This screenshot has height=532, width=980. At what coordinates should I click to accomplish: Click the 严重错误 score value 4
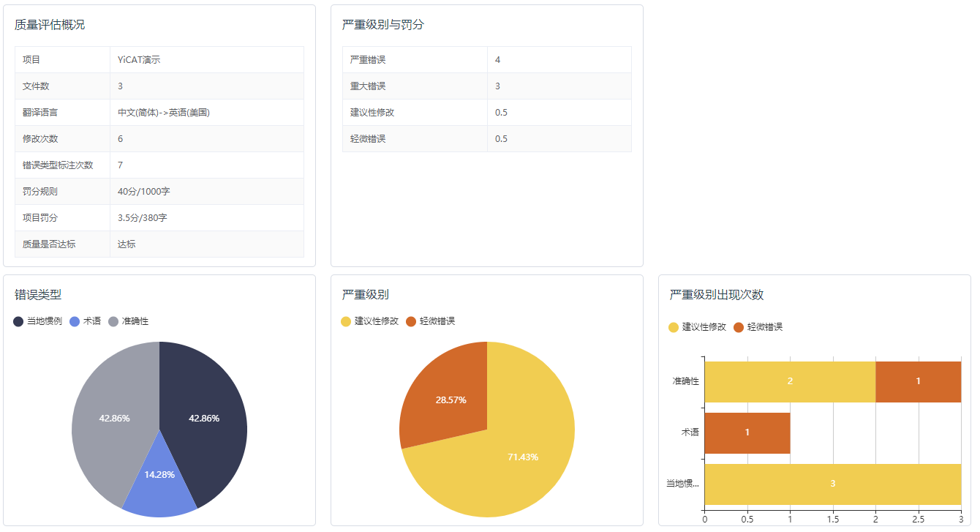point(498,60)
